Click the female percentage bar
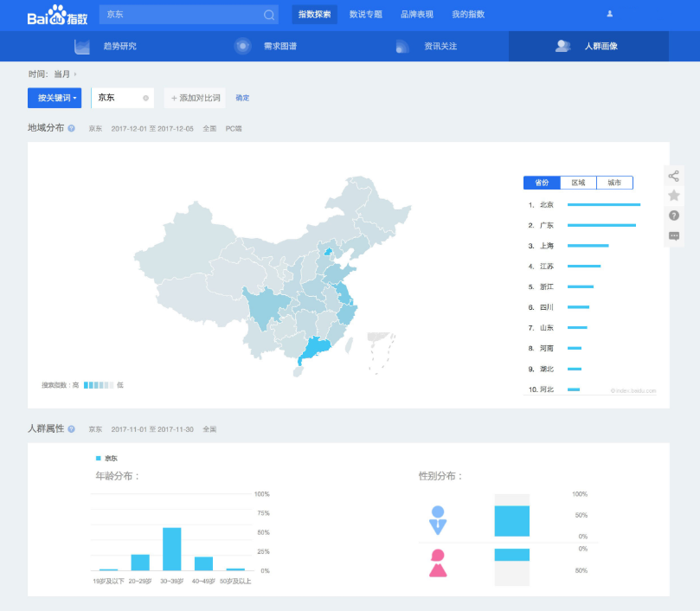The width and height of the screenshot is (700, 611). (x=512, y=555)
